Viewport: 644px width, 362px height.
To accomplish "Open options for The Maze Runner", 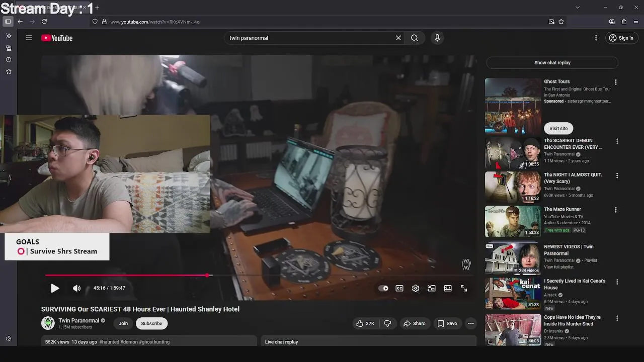I will 615,210.
